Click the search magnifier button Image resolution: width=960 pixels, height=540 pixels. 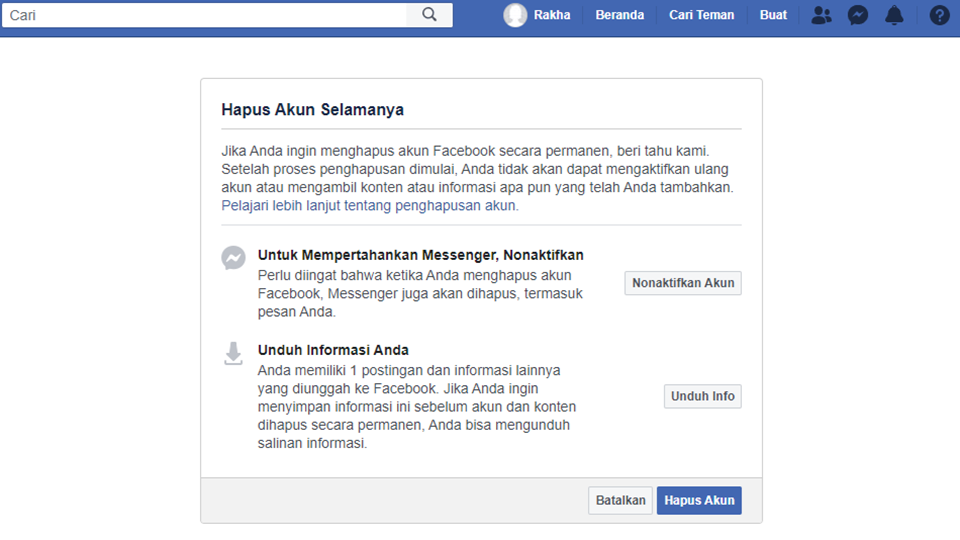[x=430, y=15]
